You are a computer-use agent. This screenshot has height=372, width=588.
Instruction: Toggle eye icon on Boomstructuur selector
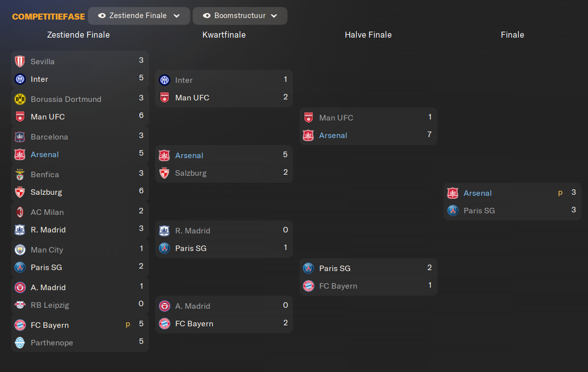click(x=207, y=16)
